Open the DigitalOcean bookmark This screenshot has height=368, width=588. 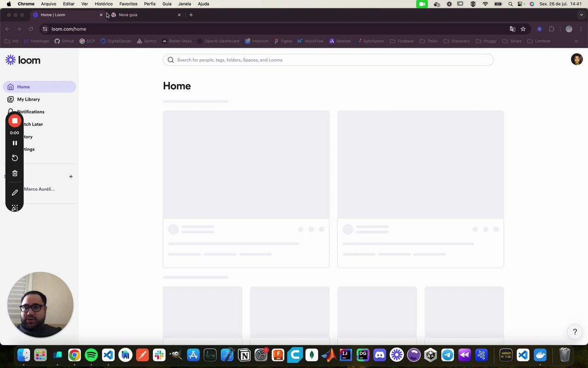coord(116,41)
